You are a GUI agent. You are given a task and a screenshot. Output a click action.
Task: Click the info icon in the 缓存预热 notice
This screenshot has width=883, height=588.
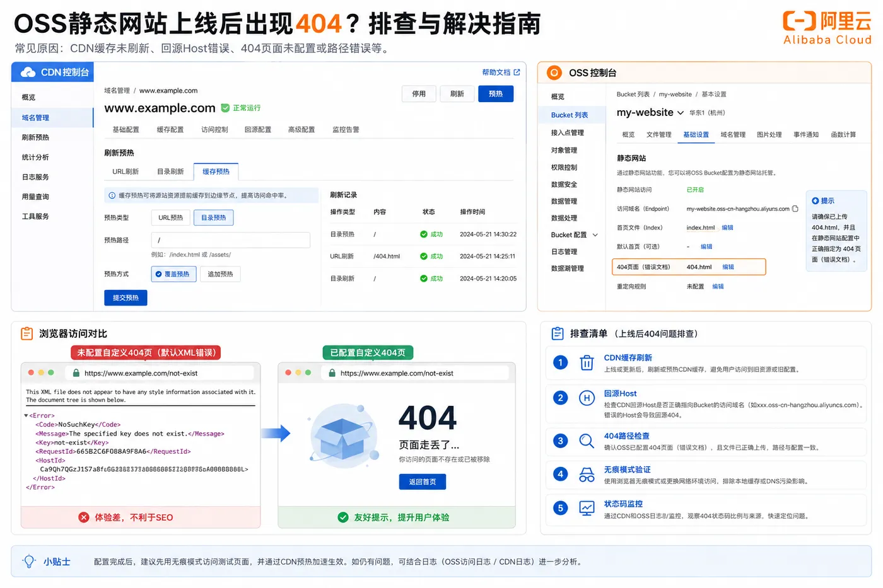click(112, 195)
